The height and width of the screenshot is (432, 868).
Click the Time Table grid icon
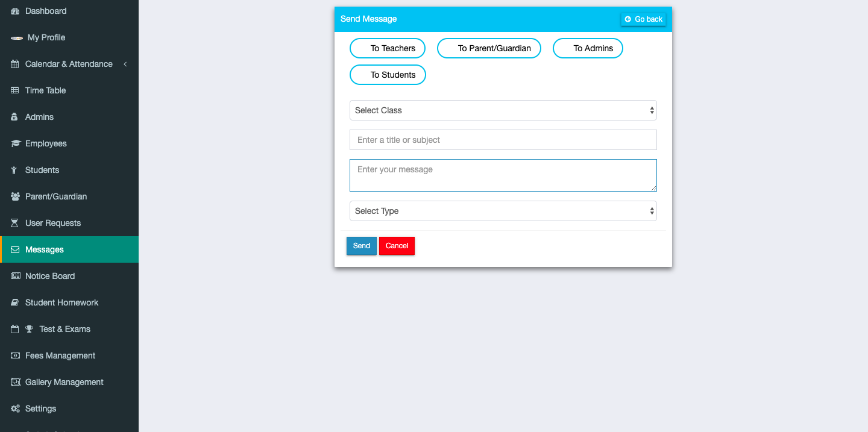[x=15, y=90]
